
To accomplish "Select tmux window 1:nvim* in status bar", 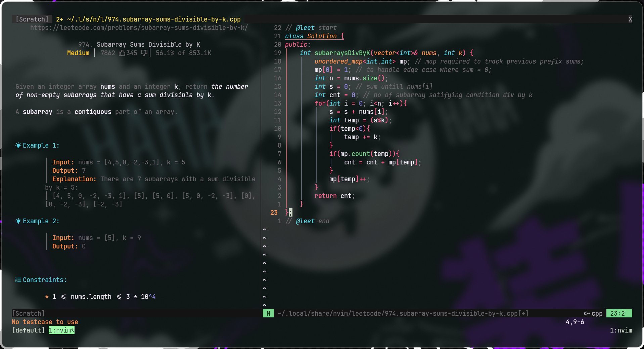I will (61, 331).
